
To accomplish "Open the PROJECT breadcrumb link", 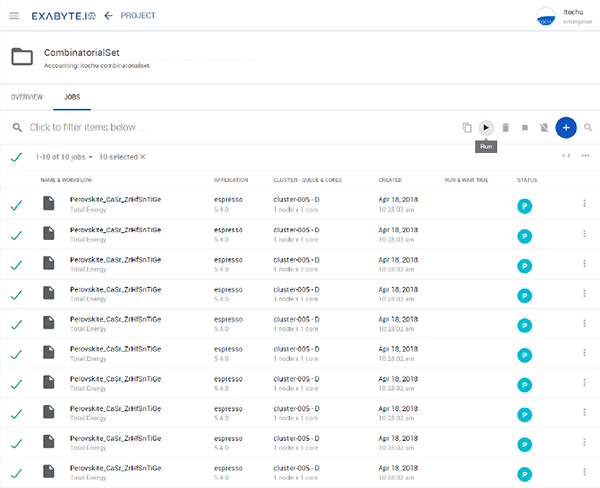I will [x=138, y=16].
